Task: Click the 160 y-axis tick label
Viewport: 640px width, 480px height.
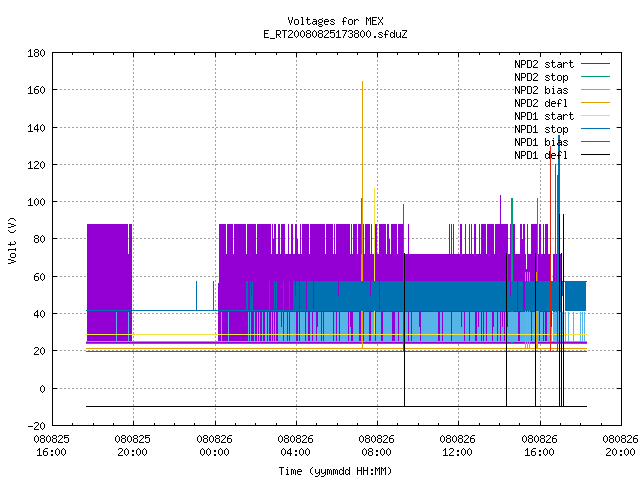Action: pos(36,90)
